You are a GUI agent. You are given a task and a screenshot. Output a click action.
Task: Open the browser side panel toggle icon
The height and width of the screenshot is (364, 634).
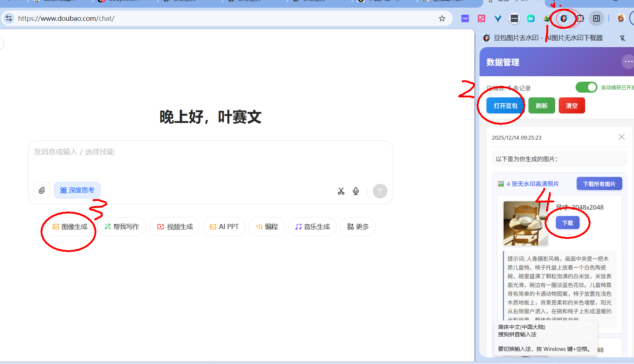(596, 19)
